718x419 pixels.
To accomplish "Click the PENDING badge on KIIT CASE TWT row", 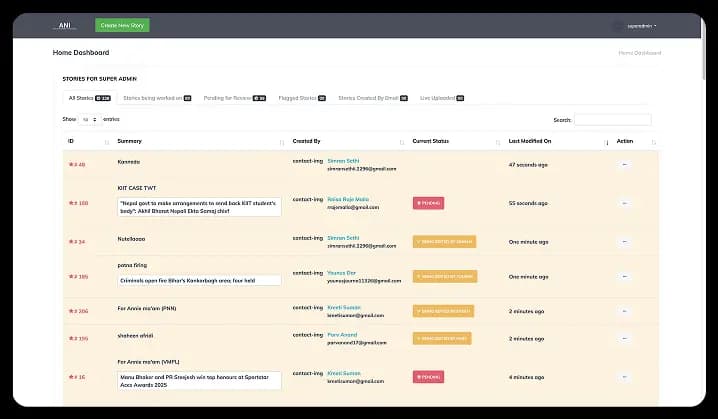I will coord(428,203).
